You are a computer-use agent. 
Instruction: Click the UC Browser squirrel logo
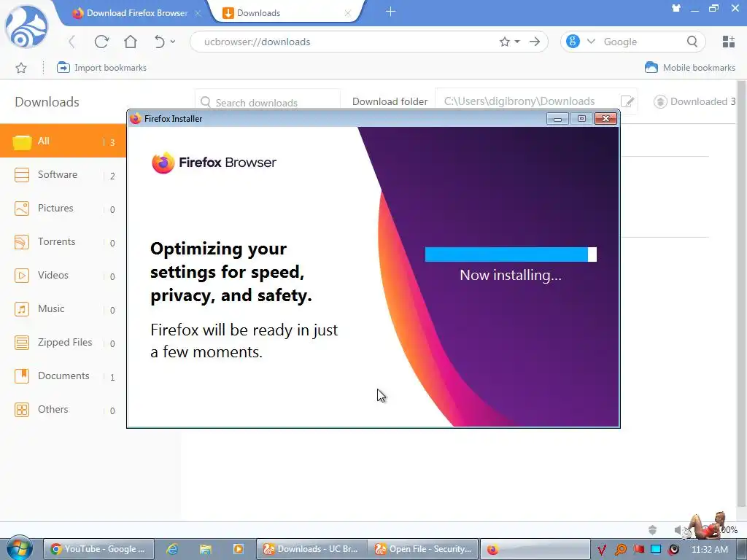[x=27, y=27]
